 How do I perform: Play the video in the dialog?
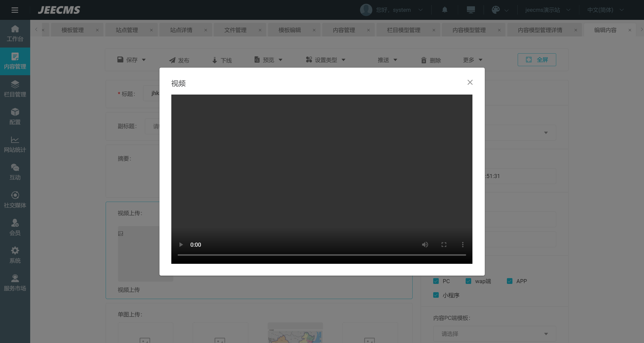click(181, 245)
